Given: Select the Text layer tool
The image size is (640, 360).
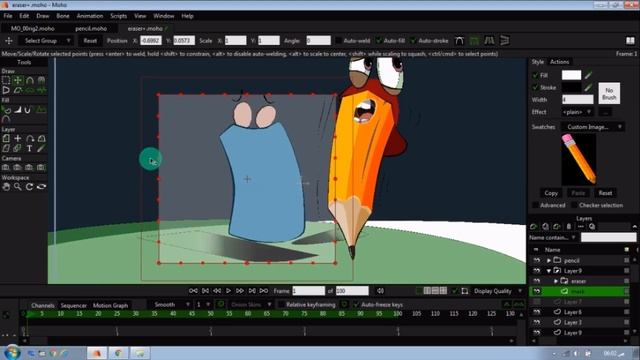Looking at the screenshot, I should pyautogui.click(x=29, y=149).
